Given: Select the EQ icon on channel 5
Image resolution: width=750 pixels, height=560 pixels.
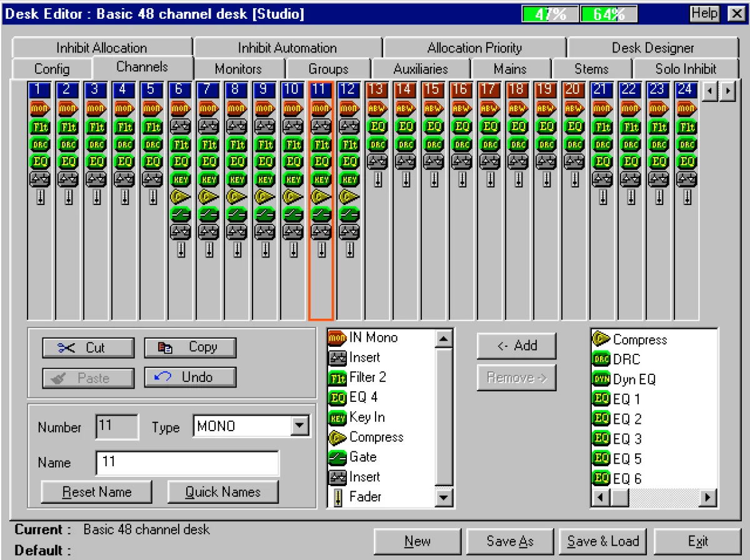Looking at the screenshot, I should click(152, 162).
